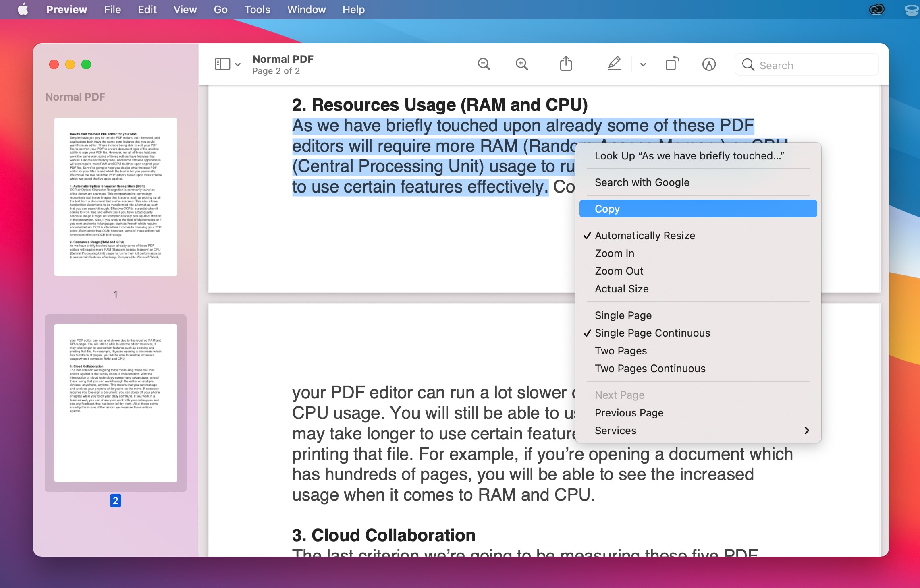920x588 pixels.
Task: Click the Share/Export icon in toolbar
Action: [566, 65]
